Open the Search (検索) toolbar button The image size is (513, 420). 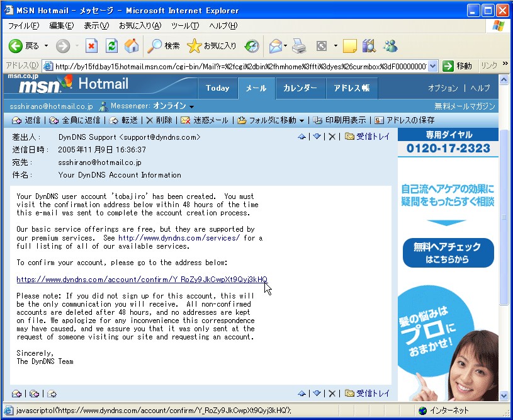pyautogui.click(x=163, y=46)
